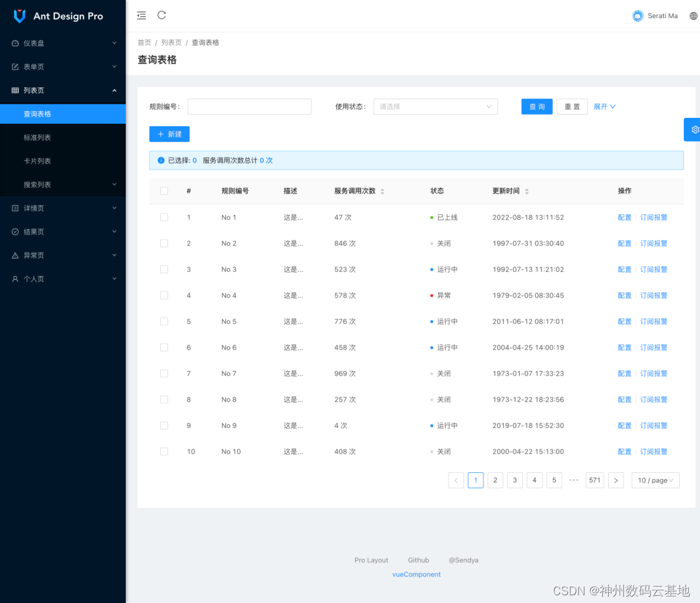Click the 异常页 warning icon
This screenshot has width=700, height=603.
[15, 256]
